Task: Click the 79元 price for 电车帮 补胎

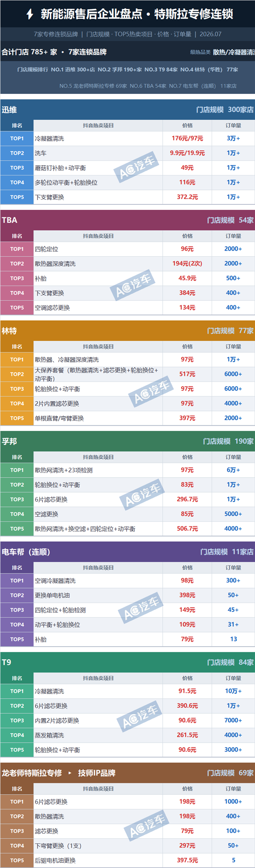Action: click(x=187, y=639)
